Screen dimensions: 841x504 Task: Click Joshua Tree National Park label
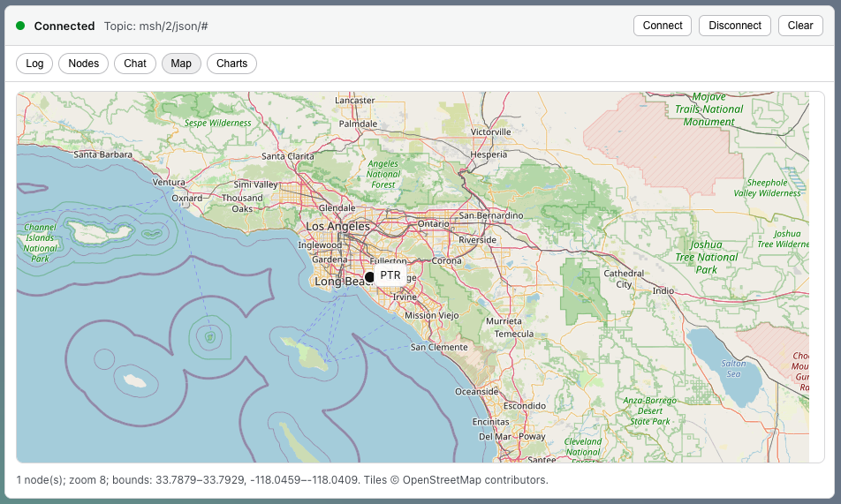pyautogui.click(x=705, y=257)
